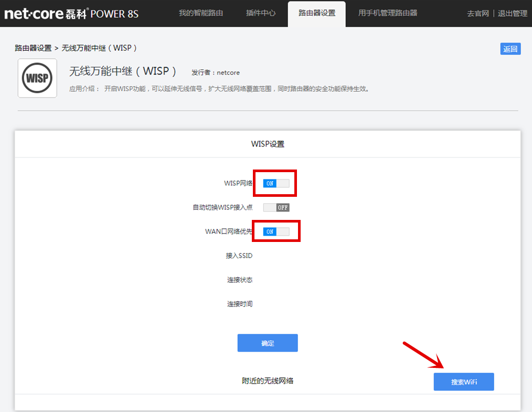The height and width of the screenshot is (412, 532).
Task: Click the 返回 return button
Action: [x=510, y=48]
